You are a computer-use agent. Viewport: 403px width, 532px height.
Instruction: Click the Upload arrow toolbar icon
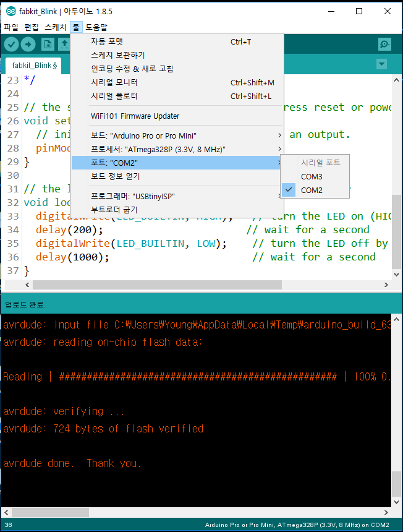28,45
